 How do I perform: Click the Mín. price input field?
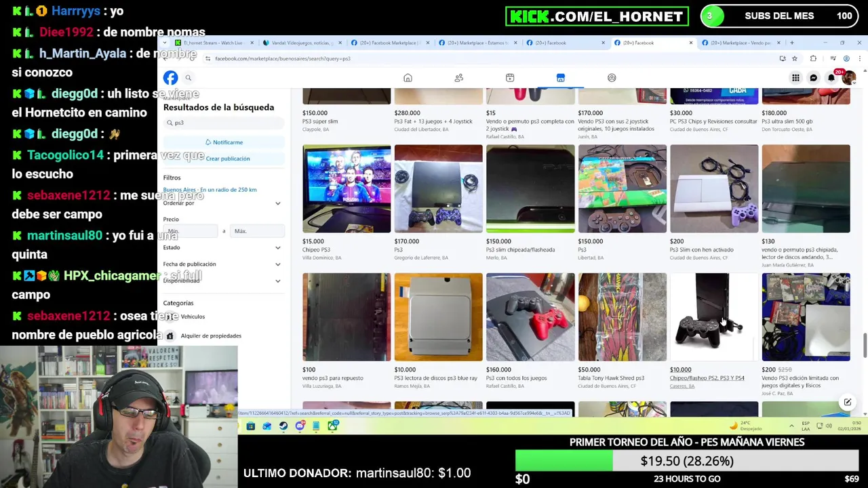pyautogui.click(x=191, y=231)
